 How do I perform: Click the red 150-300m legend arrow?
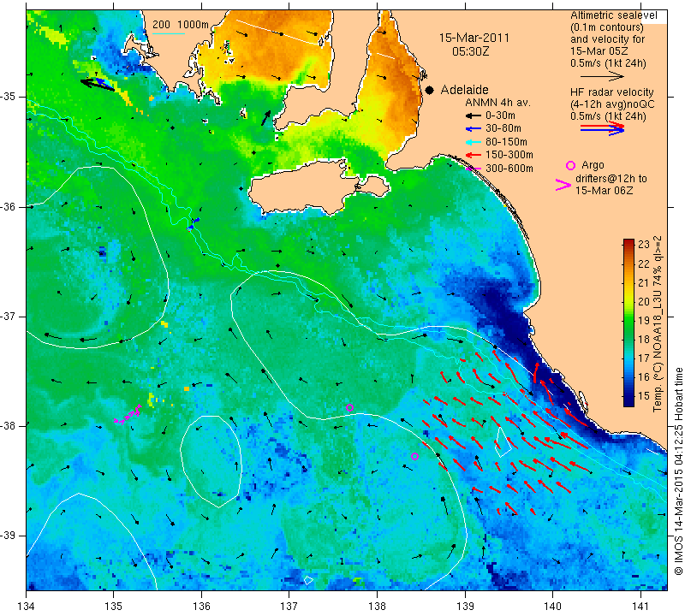pyautogui.click(x=473, y=155)
